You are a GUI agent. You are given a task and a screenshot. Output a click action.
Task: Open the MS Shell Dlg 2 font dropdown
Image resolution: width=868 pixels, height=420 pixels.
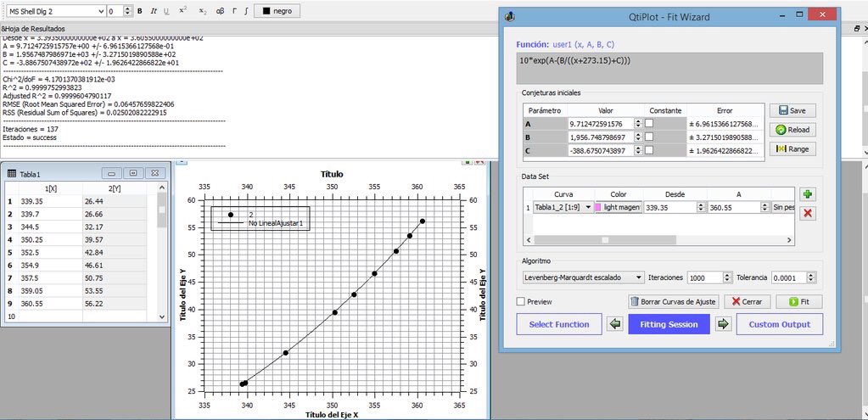pos(99,11)
